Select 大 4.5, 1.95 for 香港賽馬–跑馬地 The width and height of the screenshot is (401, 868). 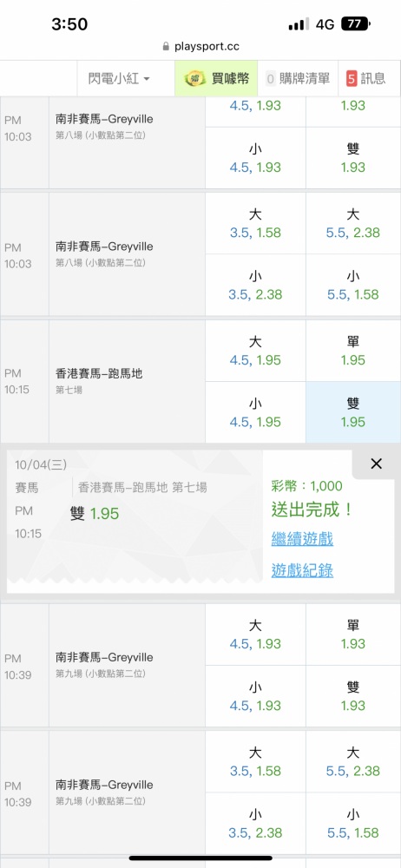coord(255,351)
